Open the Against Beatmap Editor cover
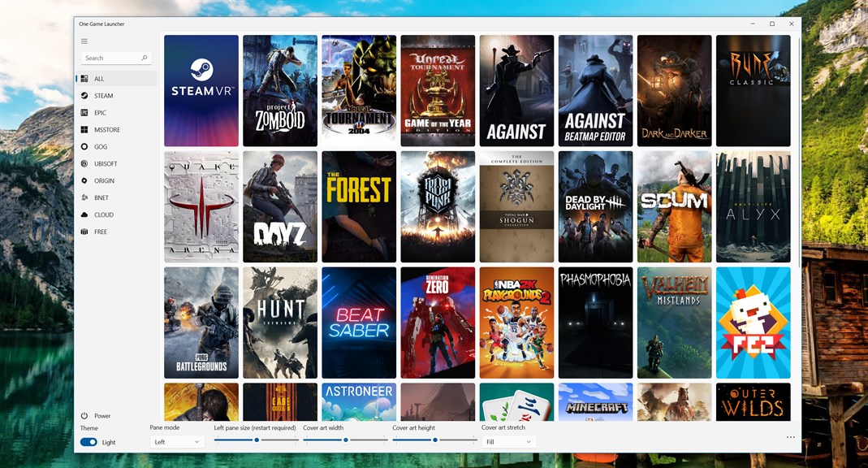The image size is (868, 468). pos(596,91)
